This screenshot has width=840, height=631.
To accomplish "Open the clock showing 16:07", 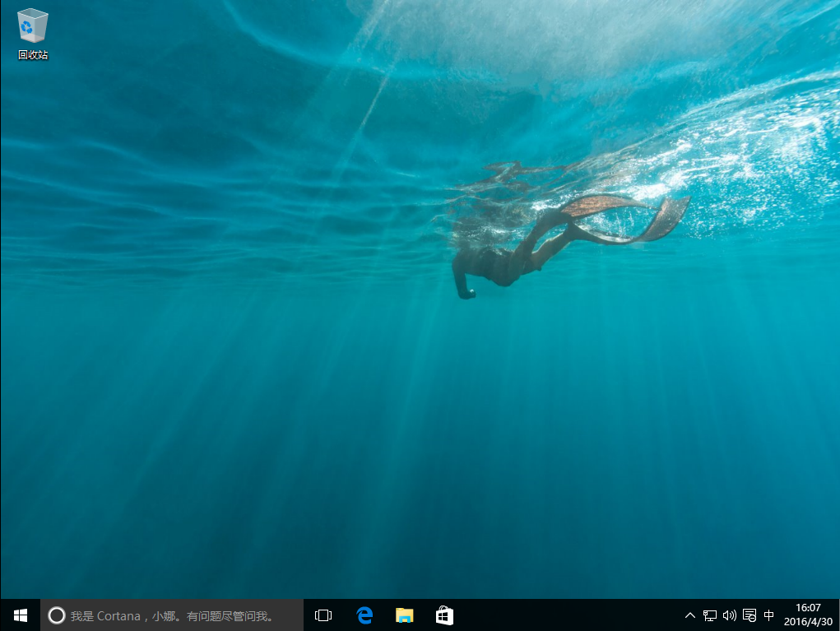I will (808, 615).
